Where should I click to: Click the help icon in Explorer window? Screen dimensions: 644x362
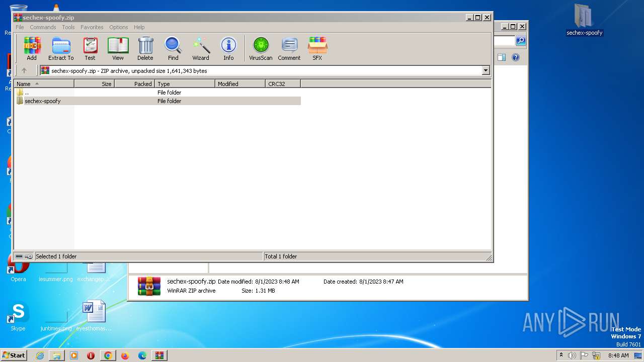[516, 57]
